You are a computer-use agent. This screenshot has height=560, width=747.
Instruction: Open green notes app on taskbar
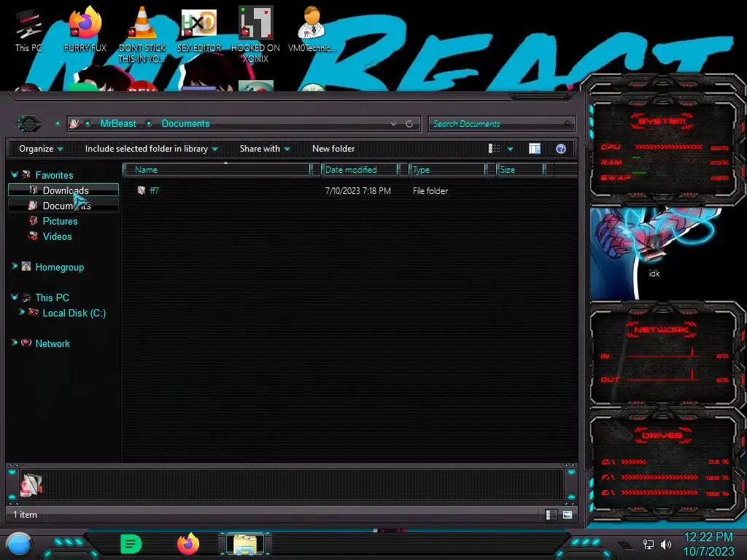[x=131, y=544]
